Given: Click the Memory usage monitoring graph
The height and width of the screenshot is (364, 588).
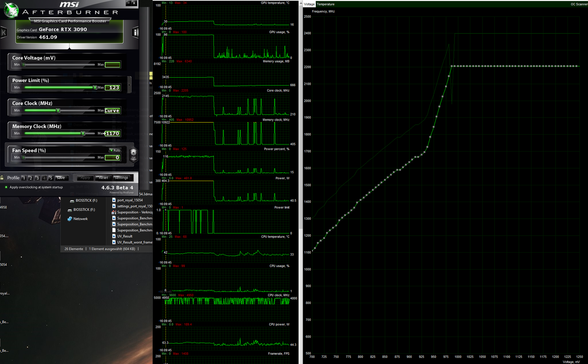Looking at the screenshot, I should coord(226,75).
